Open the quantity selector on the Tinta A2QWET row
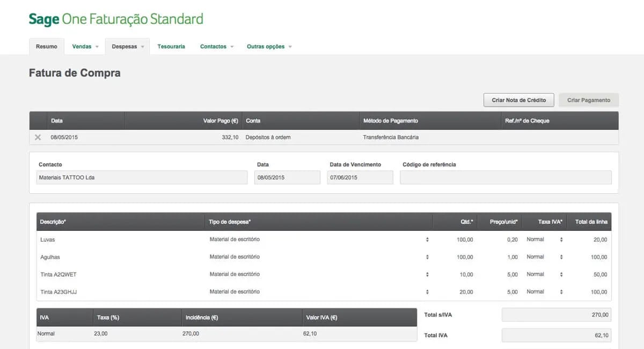Image resolution: width=644 pixels, height=349 pixels. 427,274
